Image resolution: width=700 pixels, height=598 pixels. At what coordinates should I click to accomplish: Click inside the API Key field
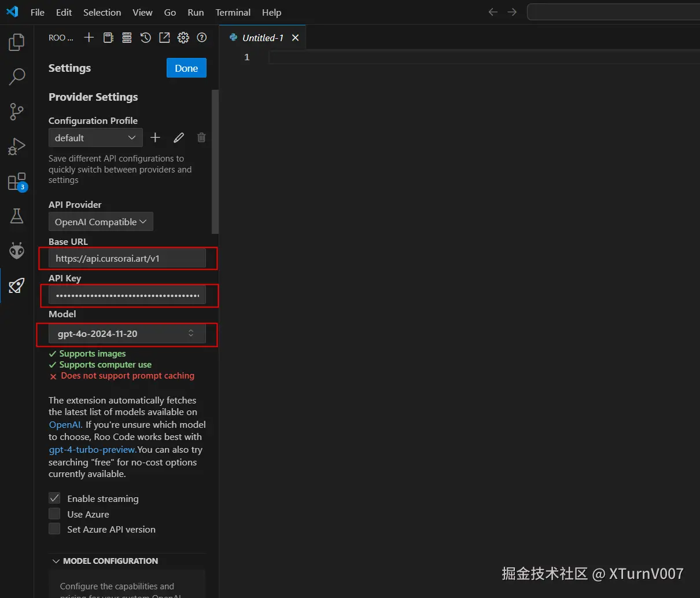coord(128,295)
